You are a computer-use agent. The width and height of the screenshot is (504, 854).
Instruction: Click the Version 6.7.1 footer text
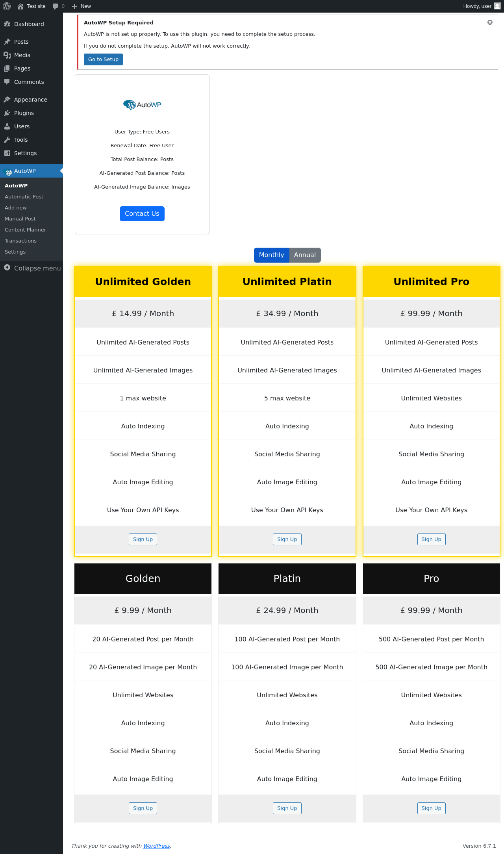(x=479, y=846)
